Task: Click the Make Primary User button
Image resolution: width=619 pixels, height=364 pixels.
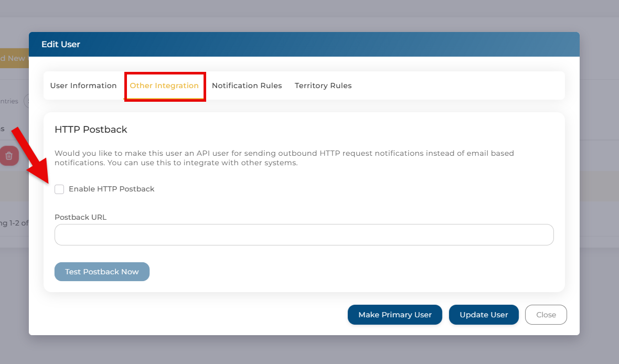Action: pos(394,315)
